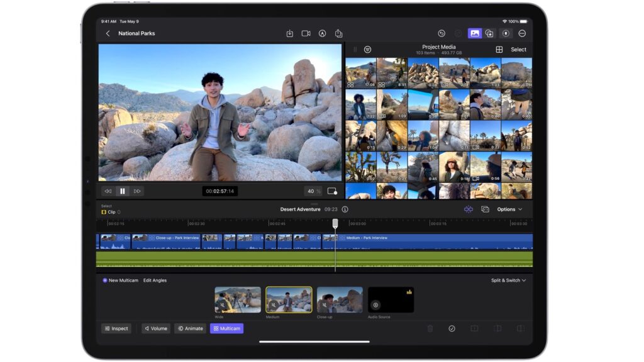Toggle the background tasks icon
Screen dimensions: 644x362
(x=506, y=34)
